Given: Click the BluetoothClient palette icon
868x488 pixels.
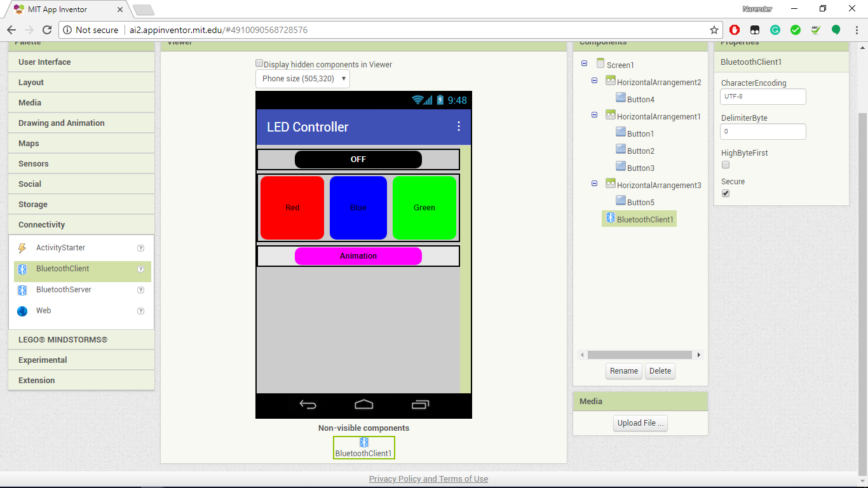Looking at the screenshot, I should coord(22,269).
